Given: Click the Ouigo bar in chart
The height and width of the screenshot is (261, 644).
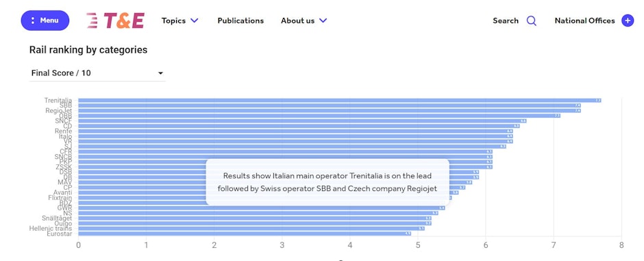Looking at the screenshot, I should [255, 223].
